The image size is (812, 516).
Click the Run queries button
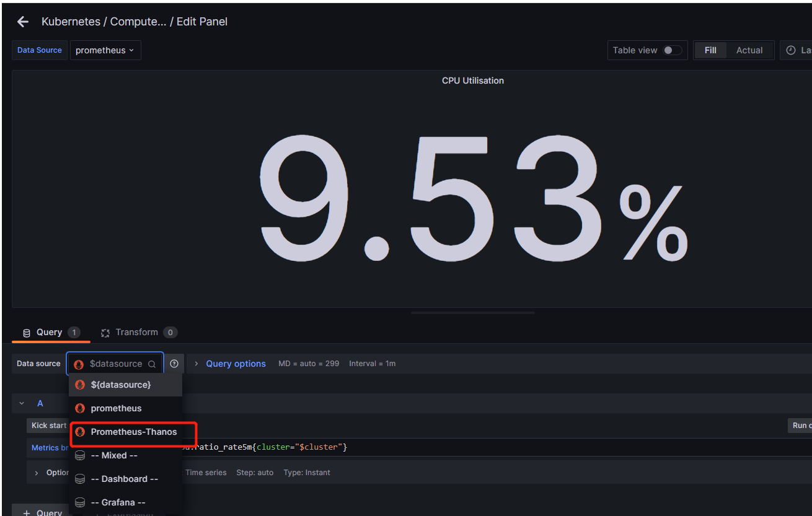[799, 426]
